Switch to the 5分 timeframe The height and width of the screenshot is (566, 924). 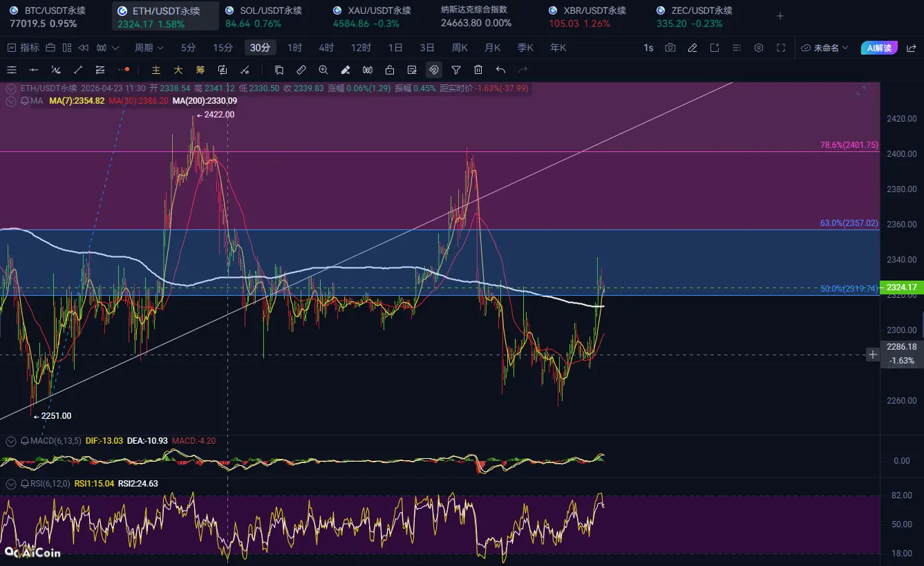pos(189,48)
